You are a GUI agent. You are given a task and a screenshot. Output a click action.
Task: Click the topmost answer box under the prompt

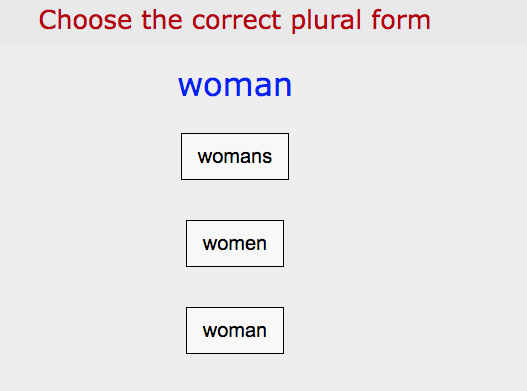click(x=235, y=156)
